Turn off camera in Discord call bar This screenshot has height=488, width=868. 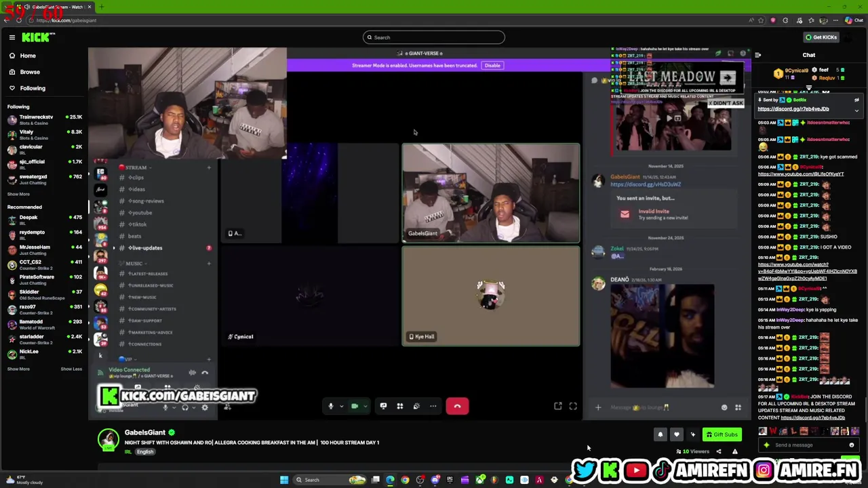354,406
